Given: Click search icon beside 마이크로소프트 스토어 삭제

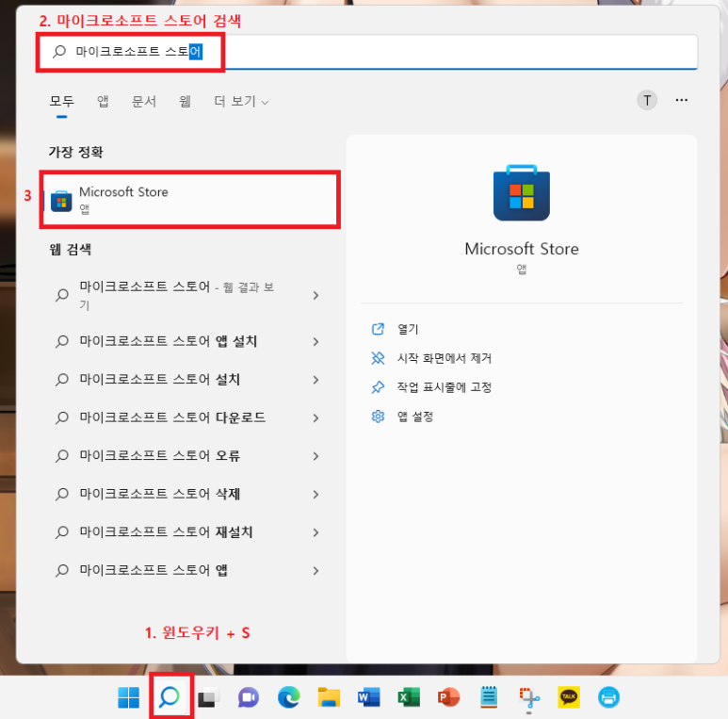Looking at the screenshot, I should click(x=62, y=494).
